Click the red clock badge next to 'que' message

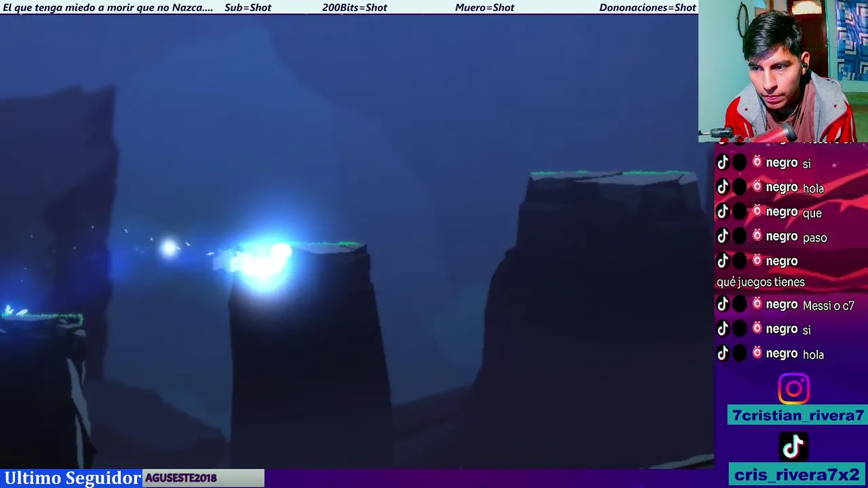tap(757, 211)
